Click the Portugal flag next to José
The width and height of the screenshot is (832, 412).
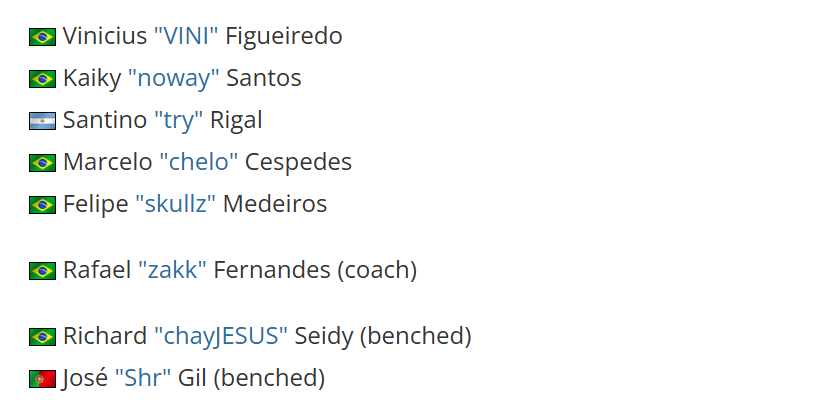tap(42, 379)
